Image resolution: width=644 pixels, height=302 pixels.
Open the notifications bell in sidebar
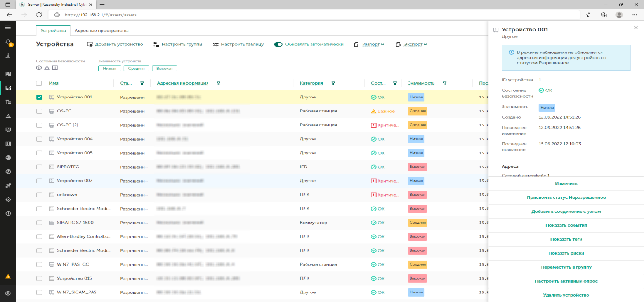coord(8,42)
